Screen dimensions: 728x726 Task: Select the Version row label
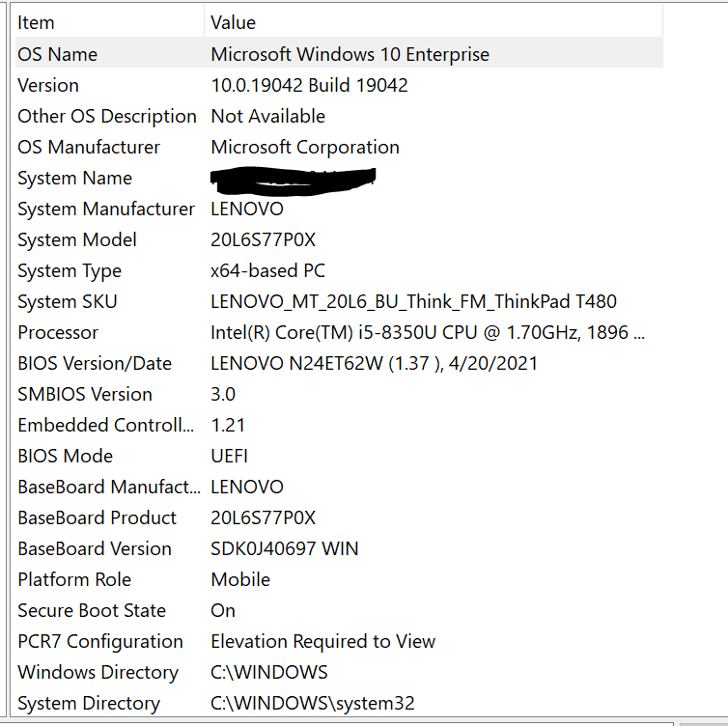[x=48, y=85]
